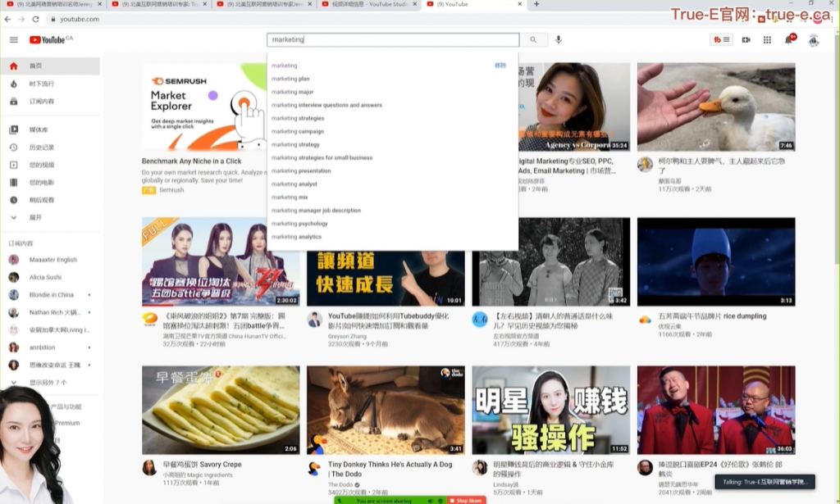Reload the page in browser toolbar
Screen dimensions: 840x504
point(34,19)
